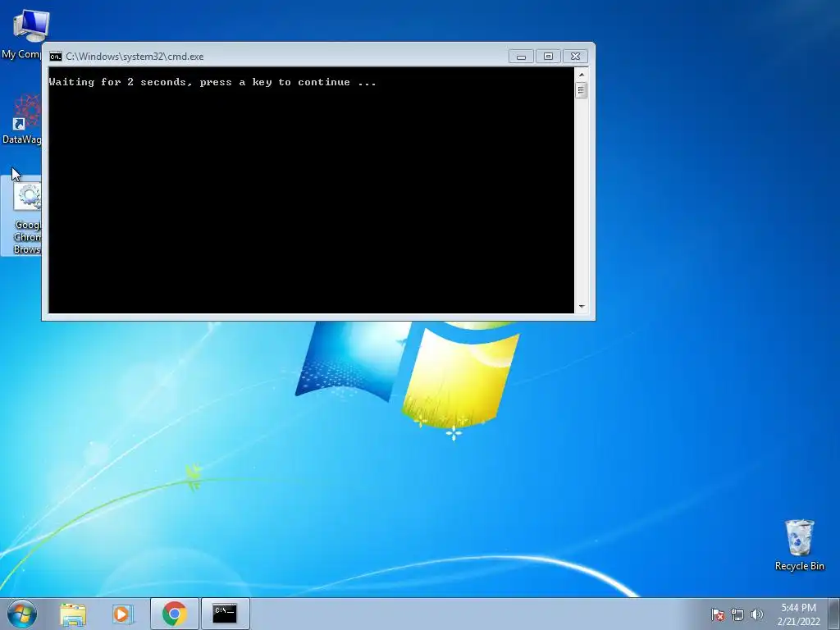
Task: Open the Windows Start menu orb
Action: 22,614
